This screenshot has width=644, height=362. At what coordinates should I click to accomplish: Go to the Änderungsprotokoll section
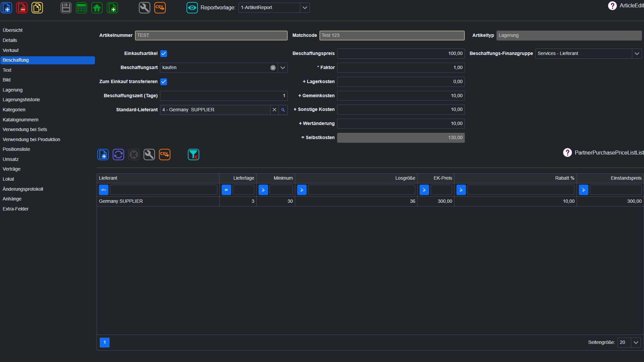[x=23, y=189]
